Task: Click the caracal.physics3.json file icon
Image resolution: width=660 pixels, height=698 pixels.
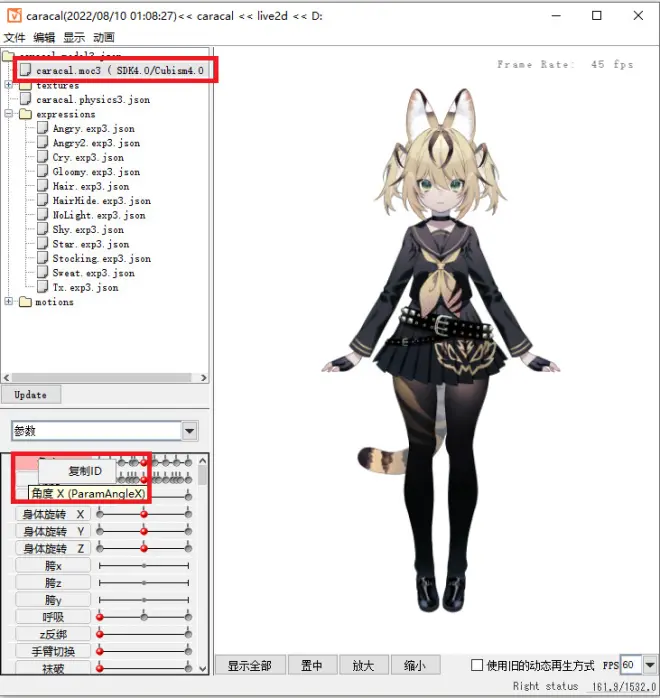Action: [26, 99]
